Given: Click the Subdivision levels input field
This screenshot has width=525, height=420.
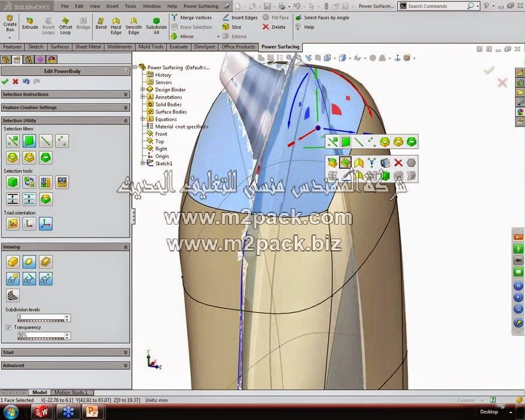Looking at the screenshot, I should (41, 317).
